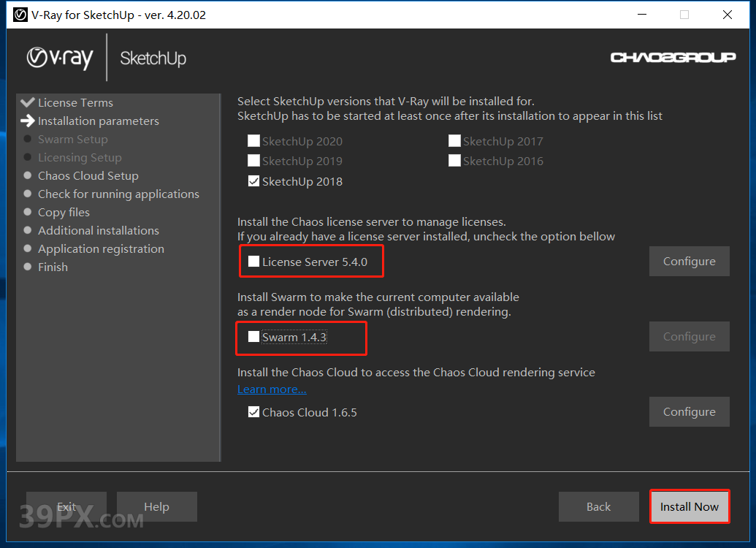Go Back to the previous step
Viewport: 756px width, 548px height.
(599, 506)
